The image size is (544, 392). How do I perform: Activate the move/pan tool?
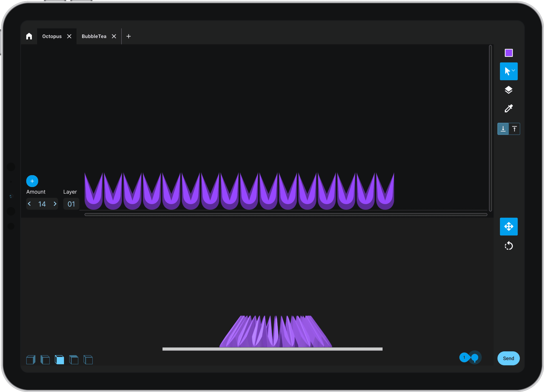pyautogui.click(x=508, y=226)
